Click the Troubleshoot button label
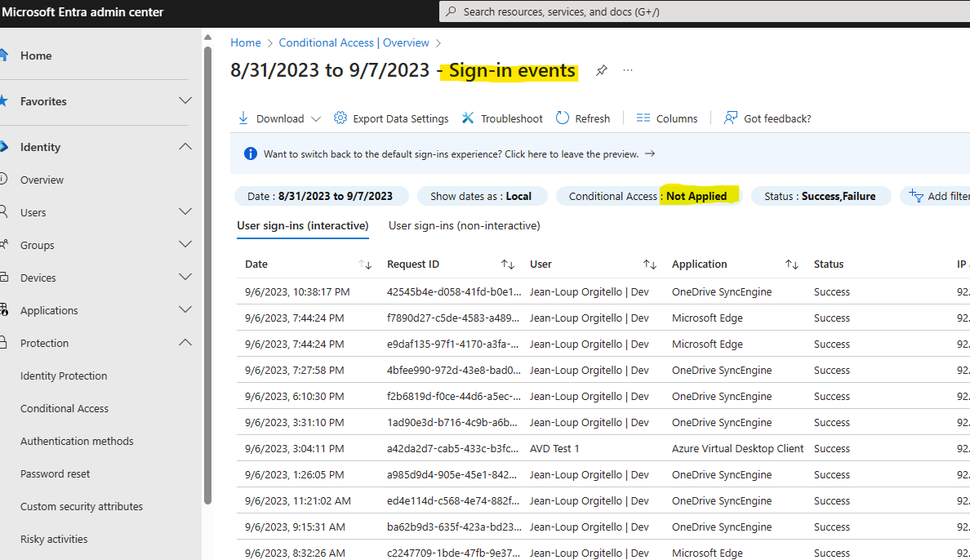Screen dimensions: 970x560 coord(512,119)
